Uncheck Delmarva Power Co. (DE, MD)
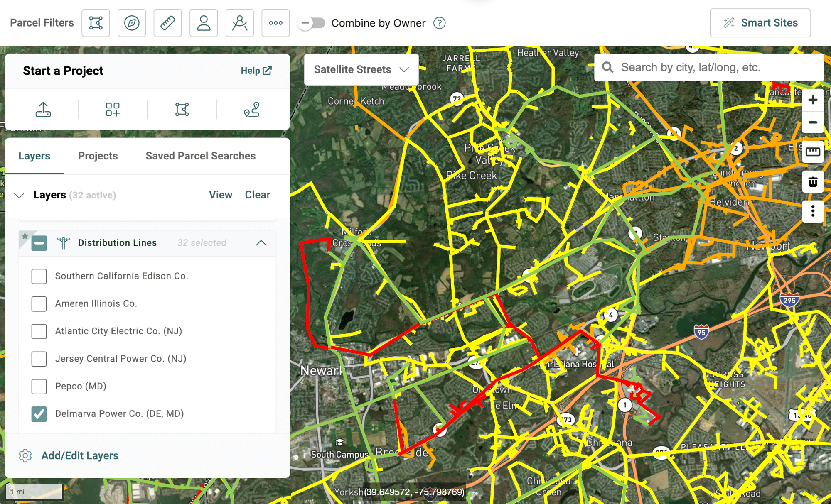831x504 pixels. (x=39, y=414)
